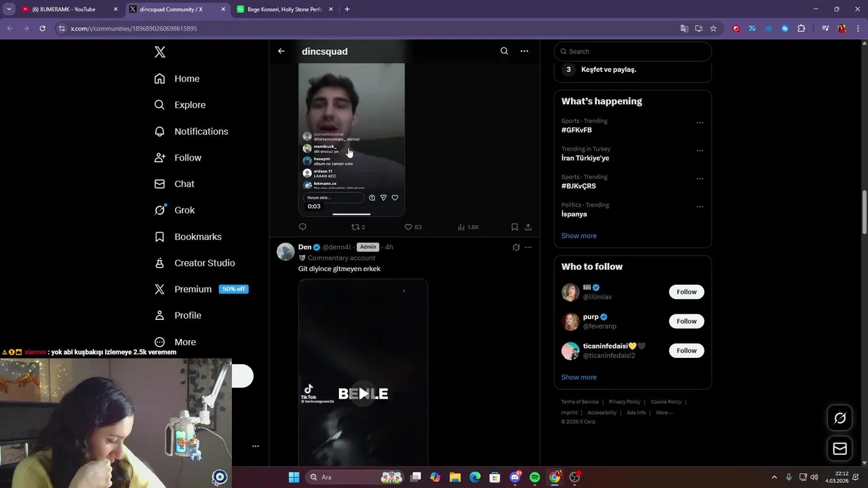Viewport: 868px width, 488px height.
Task: Open Bookmarks in the sidebar
Action: pyautogui.click(x=188, y=237)
